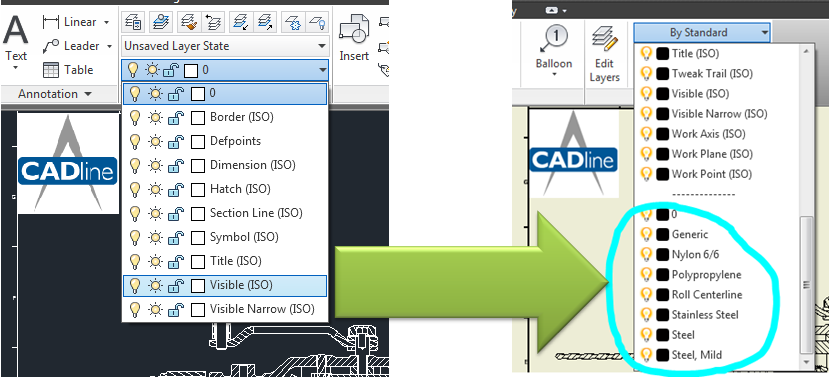Choose Defpoints layer entry
The height and width of the screenshot is (377, 830).
click(x=225, y=141)
